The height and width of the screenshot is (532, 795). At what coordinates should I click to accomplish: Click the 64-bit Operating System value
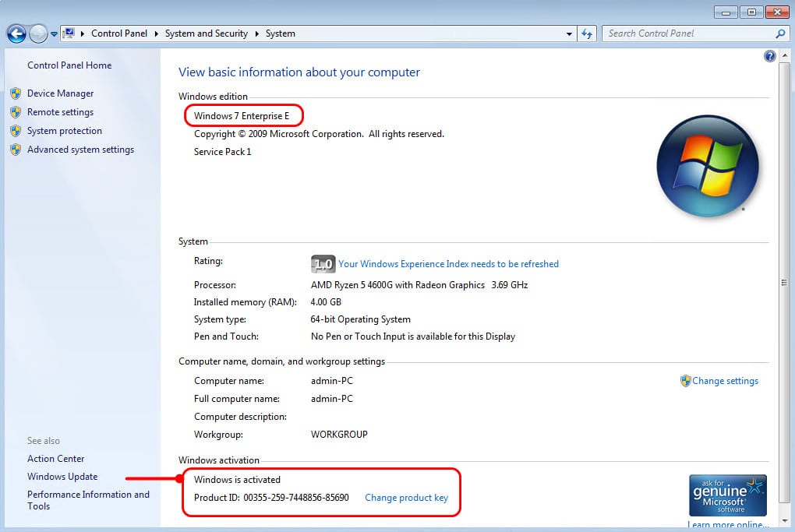coord(361,319)
